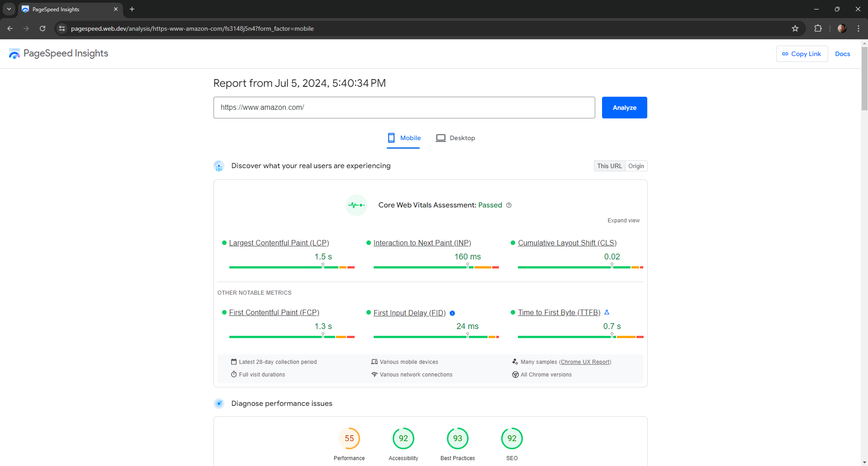Open Largest Contentful Paint (LCP) link

[x=279, y=243]
